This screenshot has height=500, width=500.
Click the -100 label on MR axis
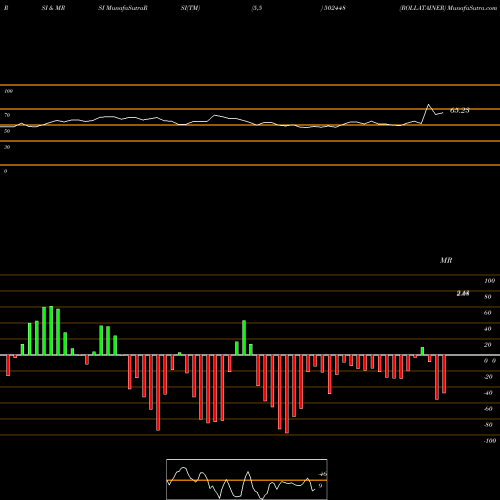490,441
